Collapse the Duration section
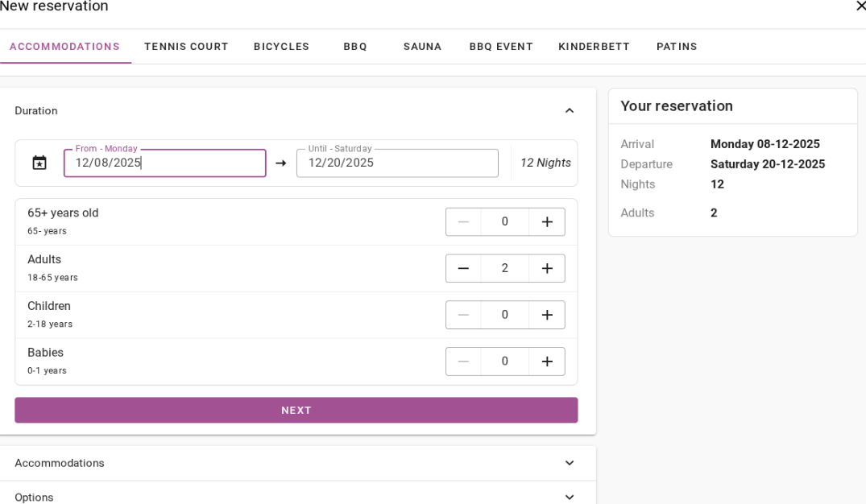The image size is (866, 504). point(569,111)
